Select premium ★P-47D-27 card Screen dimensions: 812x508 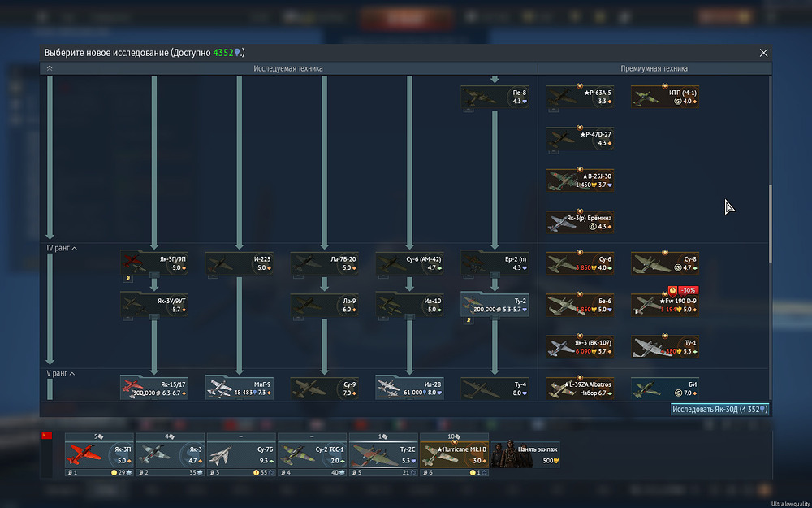click(580, 139)
